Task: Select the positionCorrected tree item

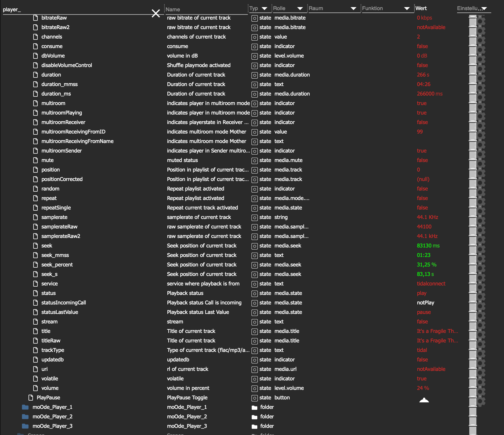Action: (62, 179)
